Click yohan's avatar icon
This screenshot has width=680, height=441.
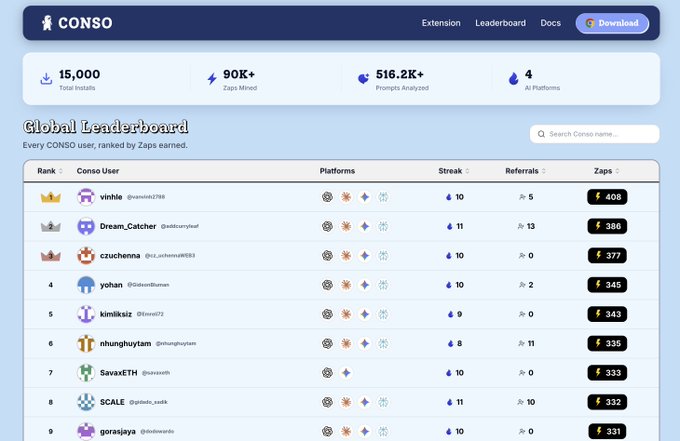[86, 285]
